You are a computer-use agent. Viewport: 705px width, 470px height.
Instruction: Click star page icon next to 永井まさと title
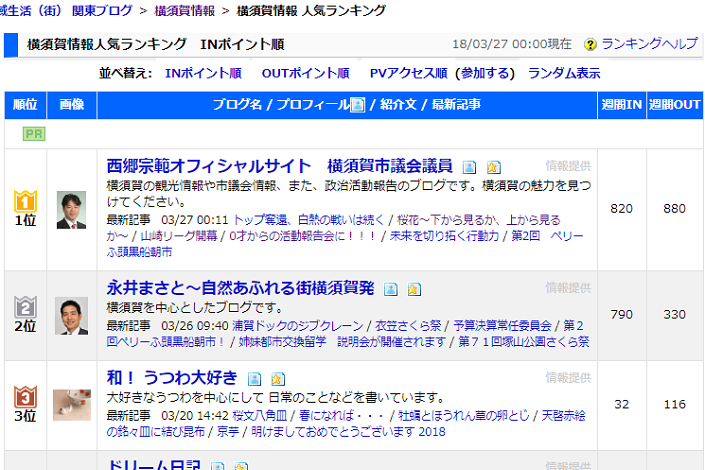414,289
